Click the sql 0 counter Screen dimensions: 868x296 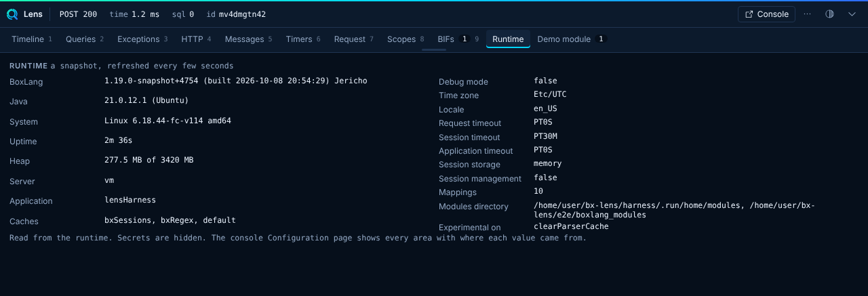[x=182, y=14]
